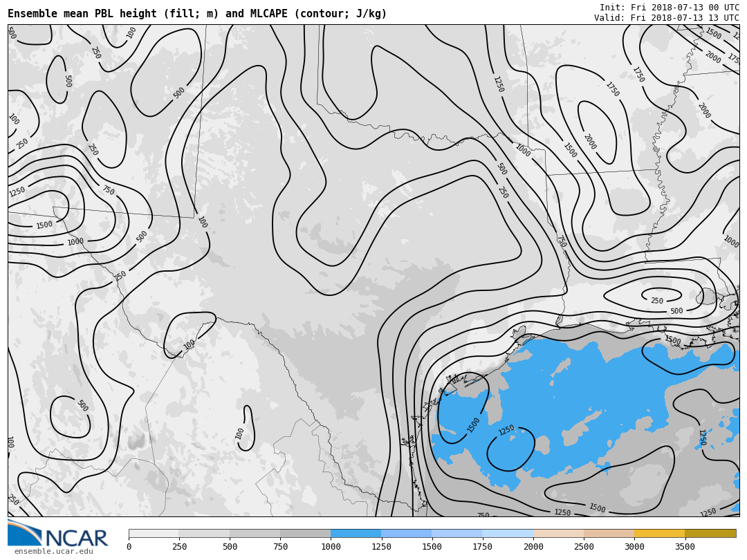Pick the peach 2000–2500 colorbar swatch
The image size is (747, 560).
click(x=558, y=534)
